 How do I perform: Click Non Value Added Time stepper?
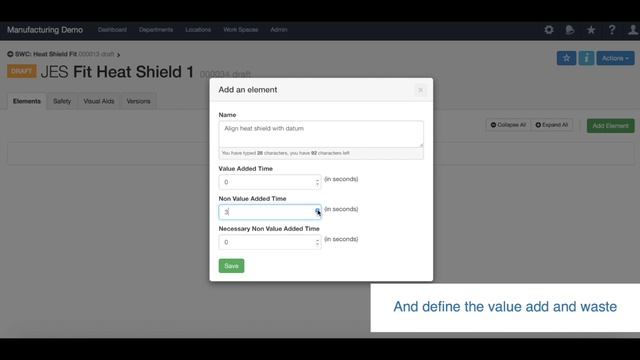[x=317, y=212]
